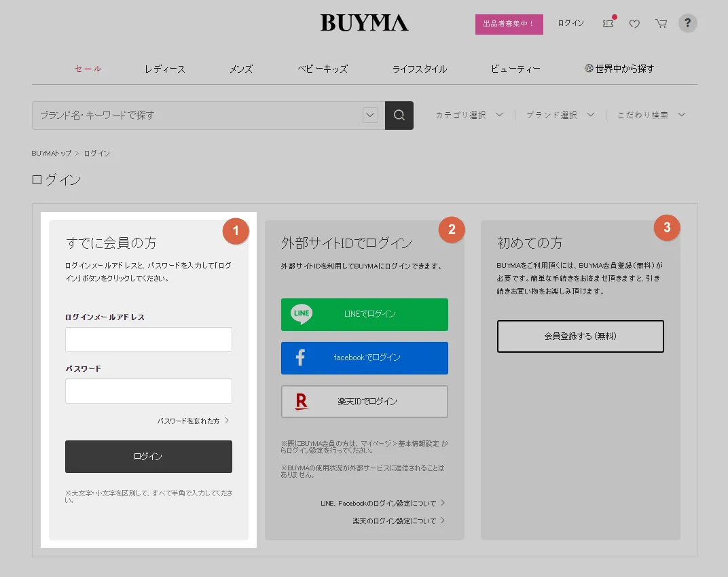Viewport: 728px width, 577px height.
Task: Open the メンズ menu
Action: tap(241, 69)
